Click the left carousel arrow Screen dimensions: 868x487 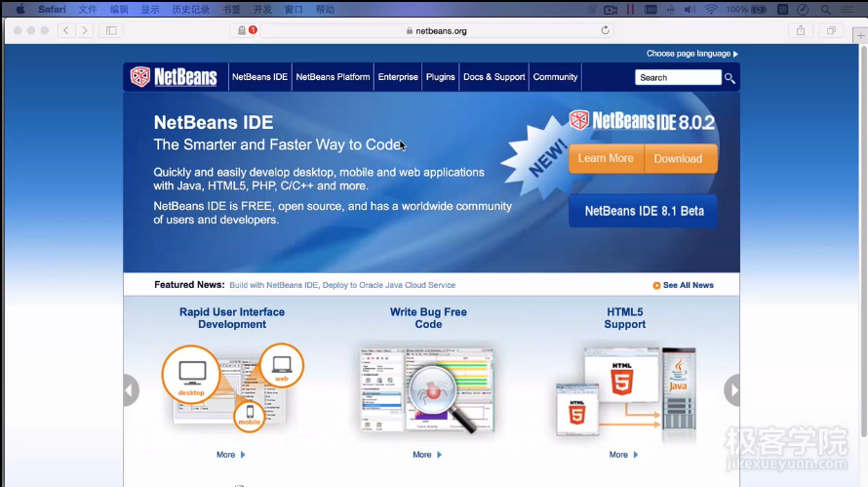point(131,390)
